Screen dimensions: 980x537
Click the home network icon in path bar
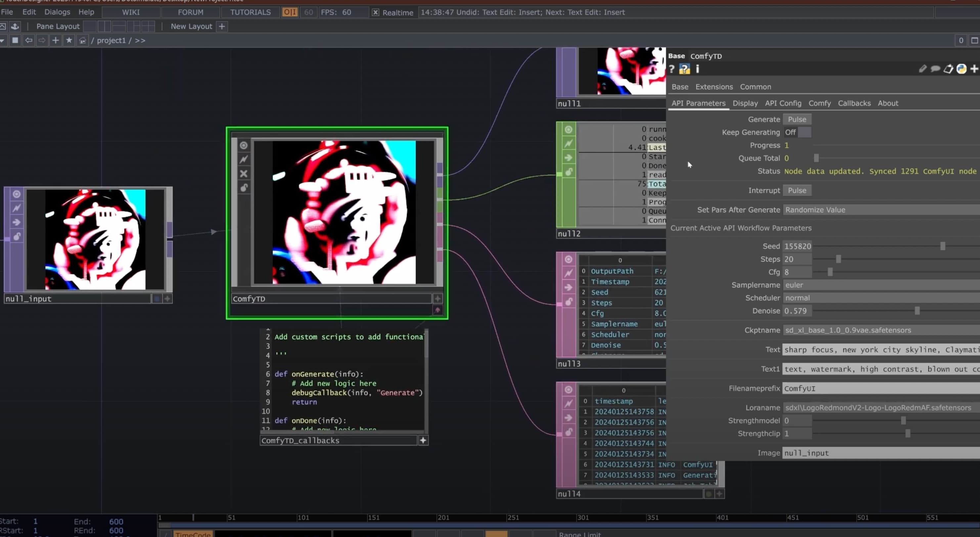pos(82,40)
